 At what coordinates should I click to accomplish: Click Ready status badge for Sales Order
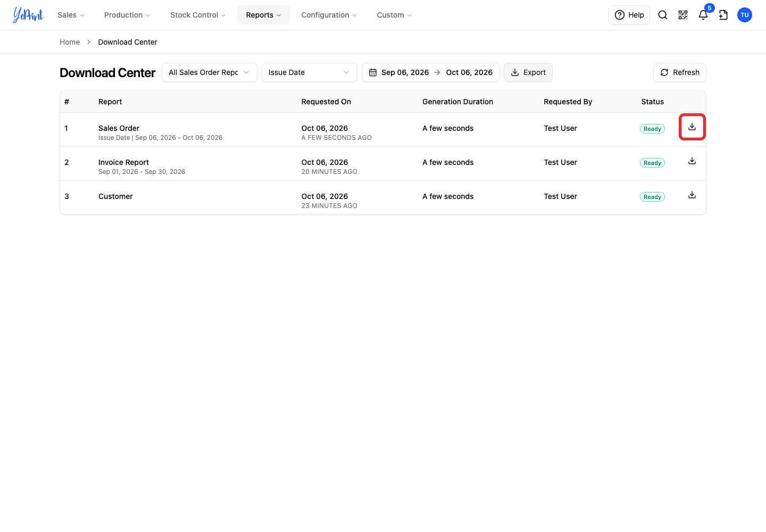point(652,129)
